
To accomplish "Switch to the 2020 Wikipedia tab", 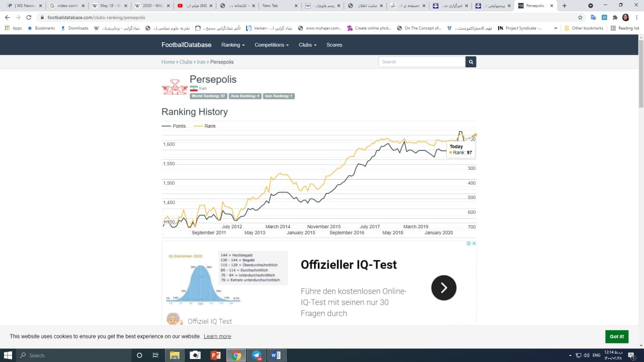I will click(151, 6).
